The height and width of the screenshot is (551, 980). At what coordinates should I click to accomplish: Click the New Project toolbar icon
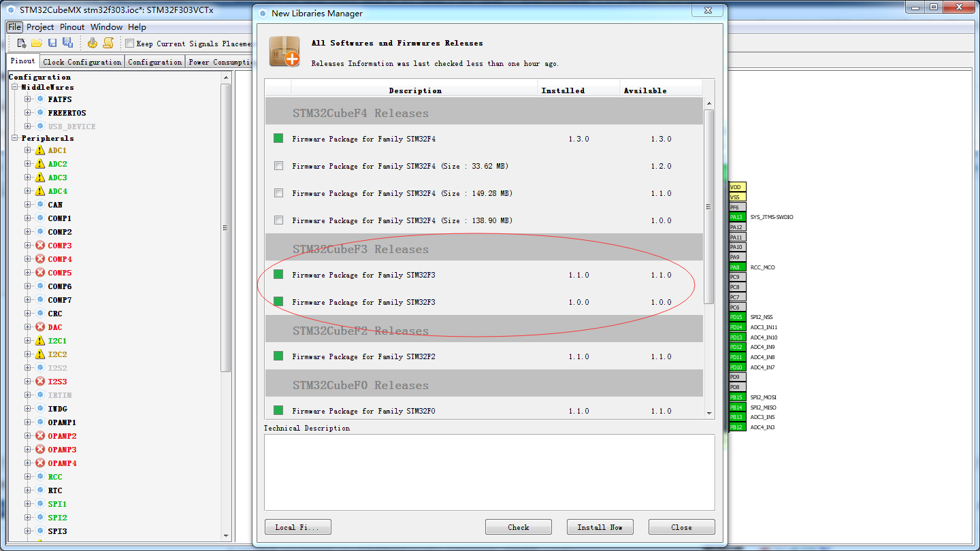pyautogui.click(x=22, y=43)
